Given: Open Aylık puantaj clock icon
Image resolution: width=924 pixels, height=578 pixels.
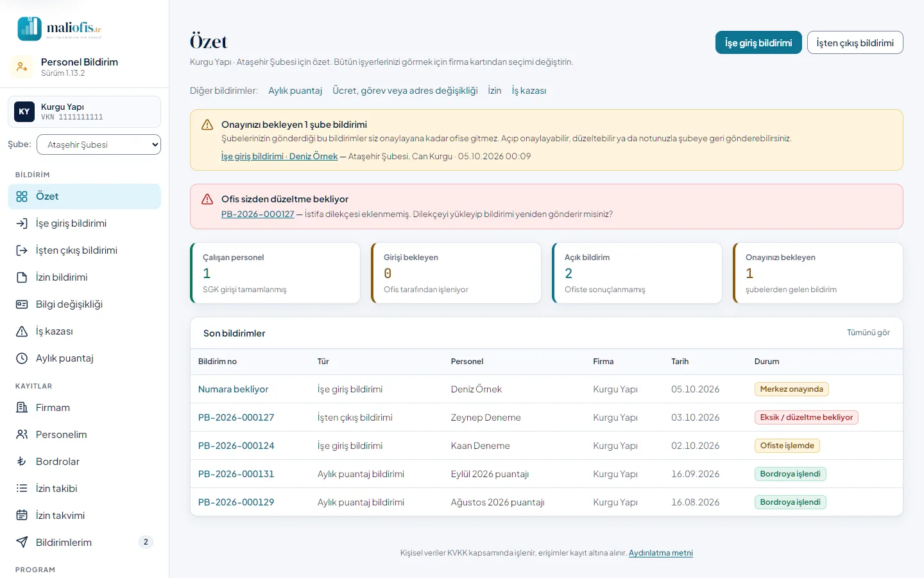Looking at the screenshot, I should pyautogui.click(x=22, y=358).
